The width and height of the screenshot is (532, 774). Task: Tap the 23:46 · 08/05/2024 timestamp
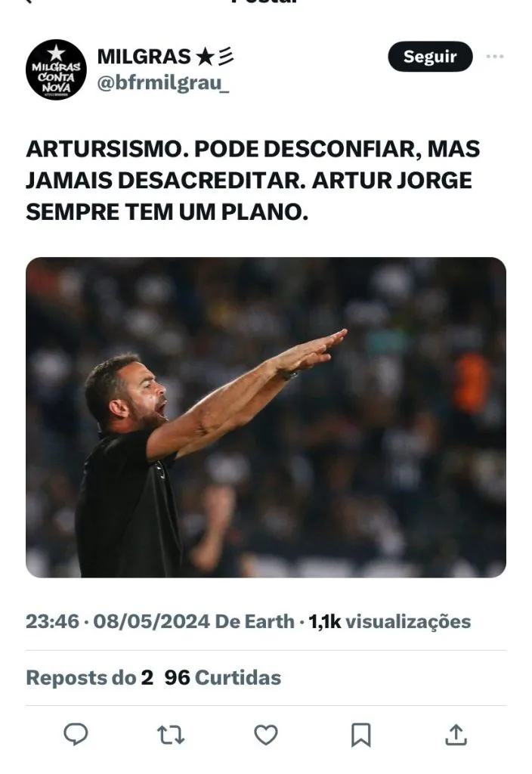pyautogui.click(x=118, y=621)
